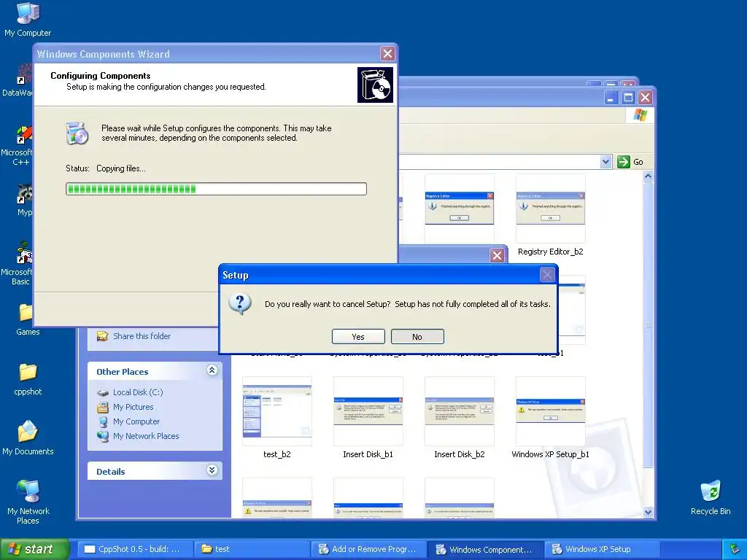Image resolution: width=747 pixels, height=560 pixels.
Task: Click the Windows flag logo in test window
Action: (x=640, y=115)
